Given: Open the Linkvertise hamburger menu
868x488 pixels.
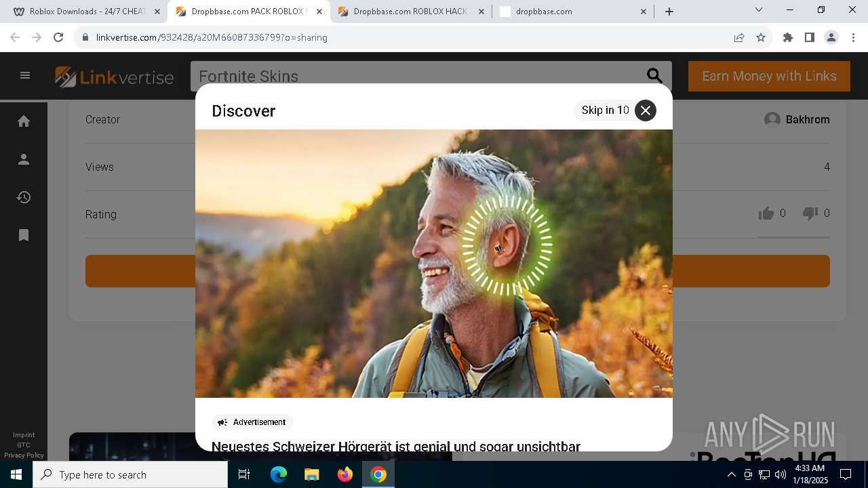Looking at the screenshot, I should [25, 75].
